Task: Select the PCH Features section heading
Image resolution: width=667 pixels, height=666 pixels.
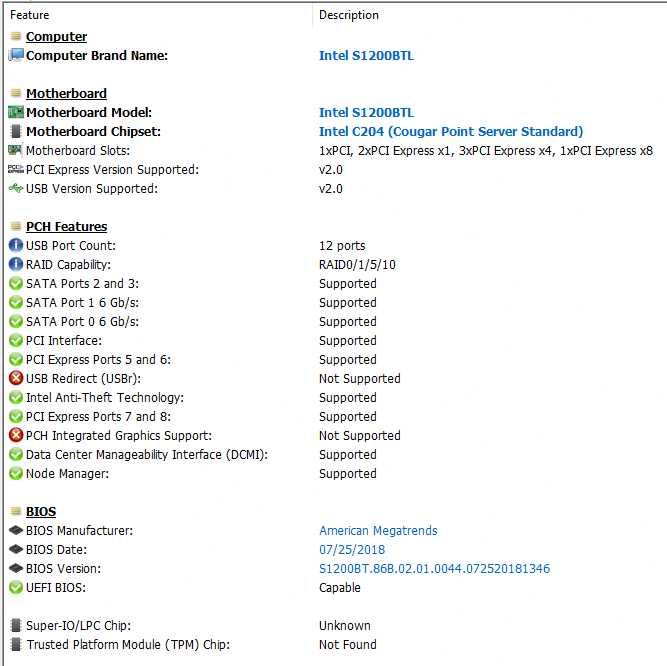Action: coord(66,227)
